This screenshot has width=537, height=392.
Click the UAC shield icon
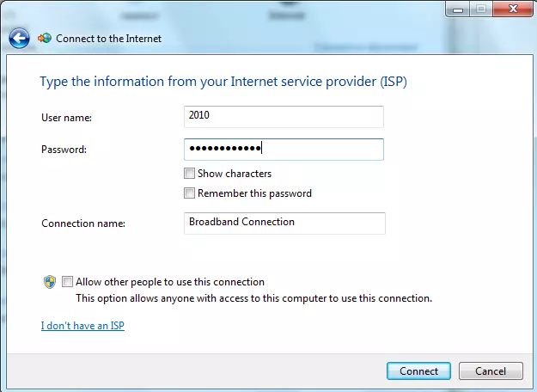[50, 282]
